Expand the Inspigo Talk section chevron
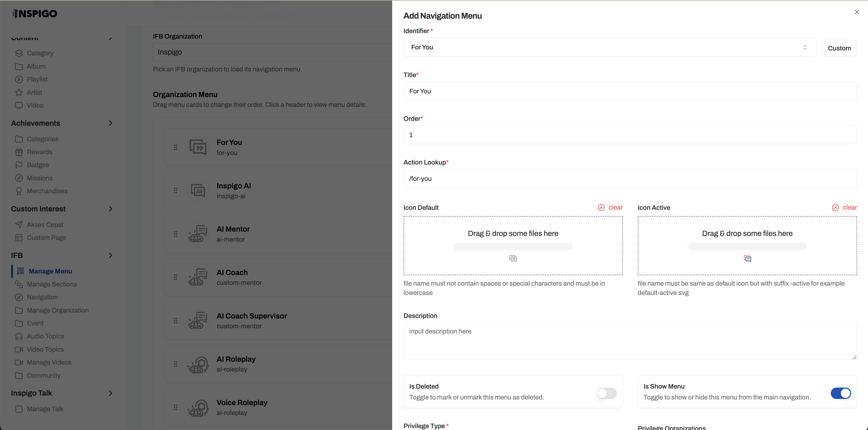Image resolution: width=868 pixels, height=430 pixels. coord(110,393)
